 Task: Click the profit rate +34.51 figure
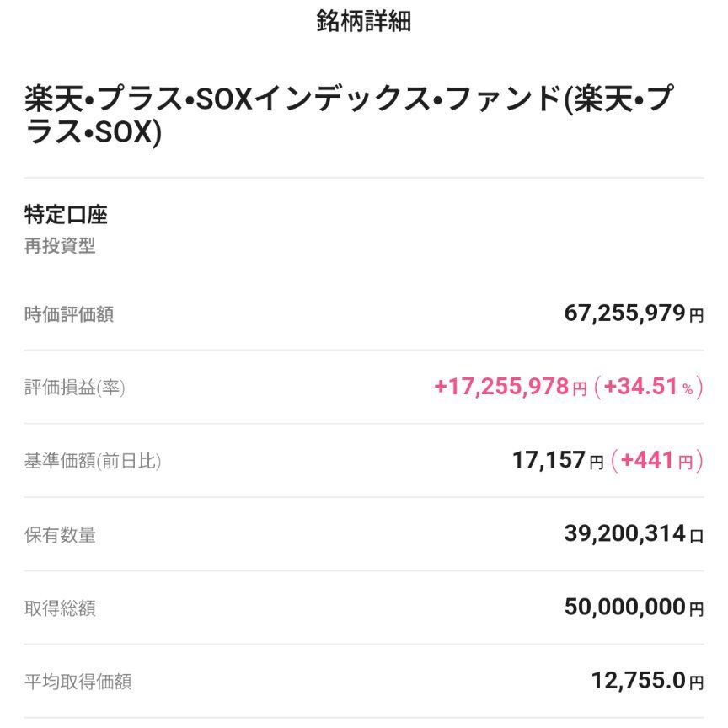(641, 388)
